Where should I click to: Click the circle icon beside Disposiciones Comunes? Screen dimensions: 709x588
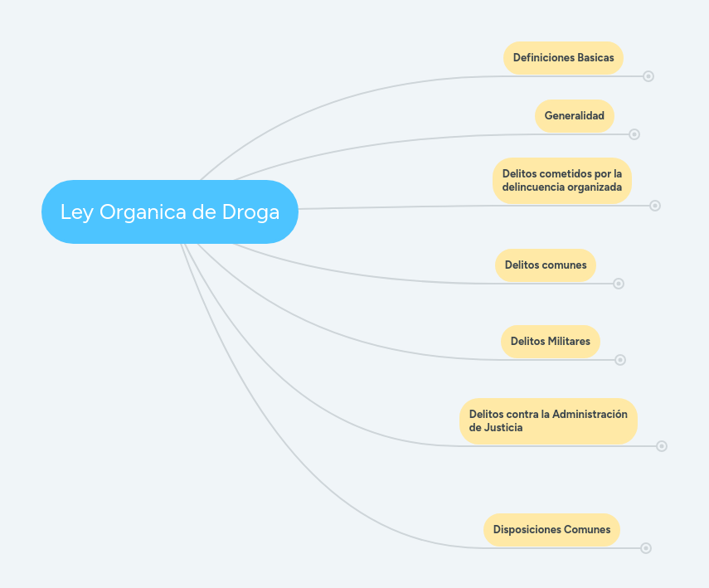pyautogui.click(x=645, y=547)
